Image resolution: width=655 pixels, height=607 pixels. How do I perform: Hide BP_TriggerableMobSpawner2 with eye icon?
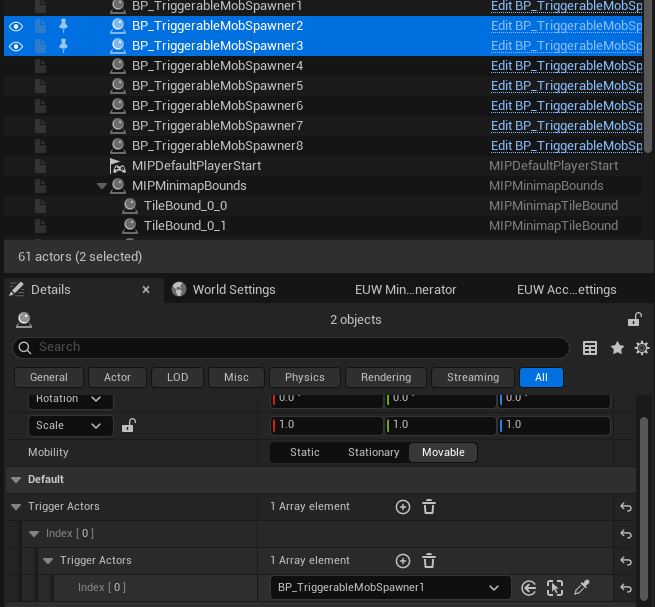tap(16, 26)
